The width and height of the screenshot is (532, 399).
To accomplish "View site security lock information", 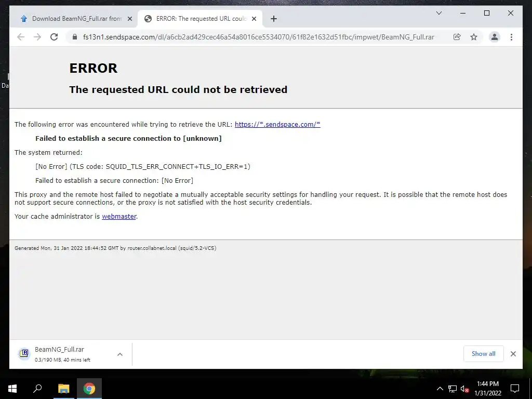I will click(75, 37).
